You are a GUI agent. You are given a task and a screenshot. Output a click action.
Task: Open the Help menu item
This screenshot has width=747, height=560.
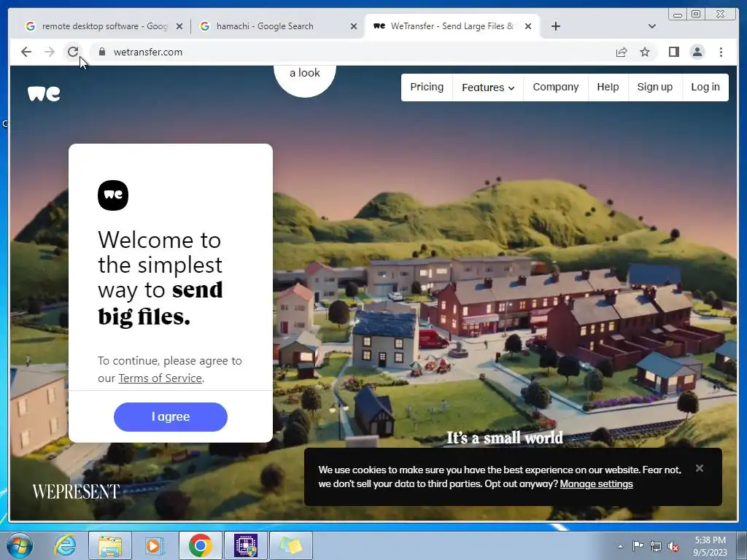tap(608, 87)
